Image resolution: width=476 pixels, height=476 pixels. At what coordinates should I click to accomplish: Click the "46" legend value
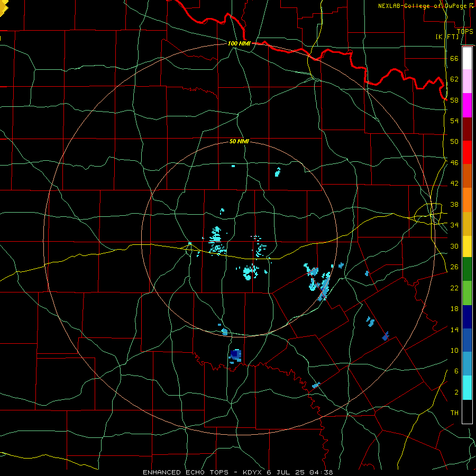454,163
